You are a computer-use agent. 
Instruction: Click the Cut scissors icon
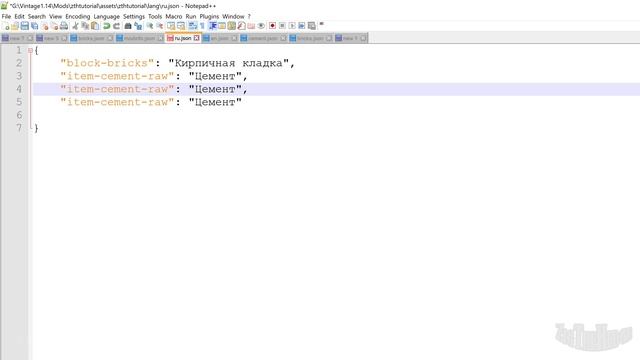point(75,26)
